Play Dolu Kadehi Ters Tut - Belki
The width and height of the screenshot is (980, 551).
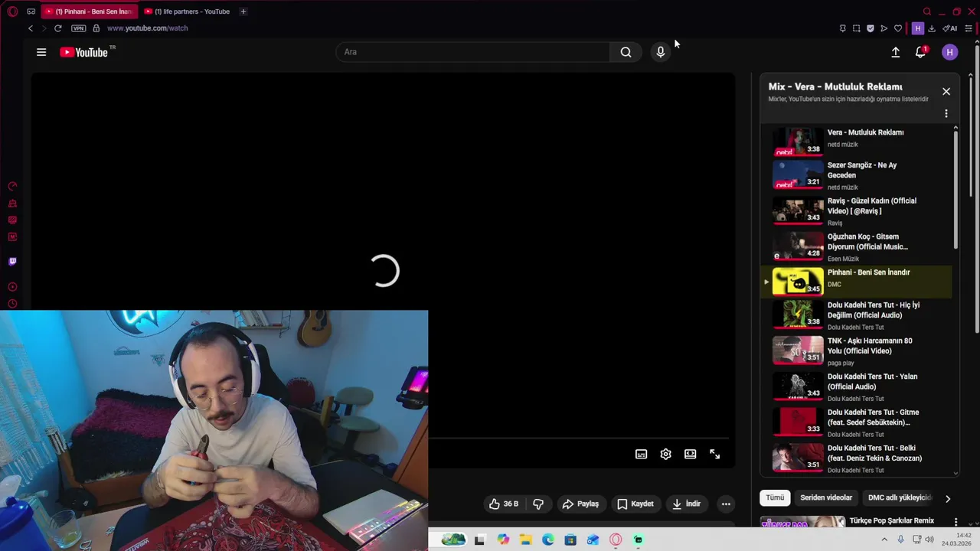[856, 458]
